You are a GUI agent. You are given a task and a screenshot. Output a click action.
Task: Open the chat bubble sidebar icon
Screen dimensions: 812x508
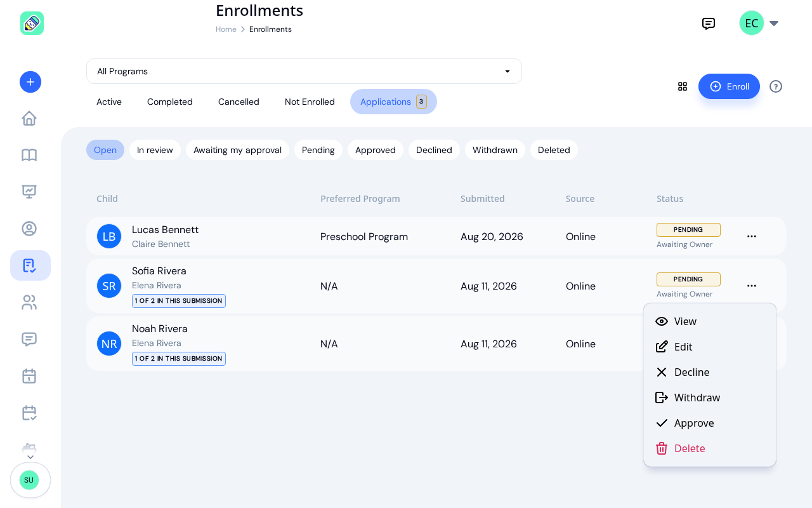pos(29,339)
